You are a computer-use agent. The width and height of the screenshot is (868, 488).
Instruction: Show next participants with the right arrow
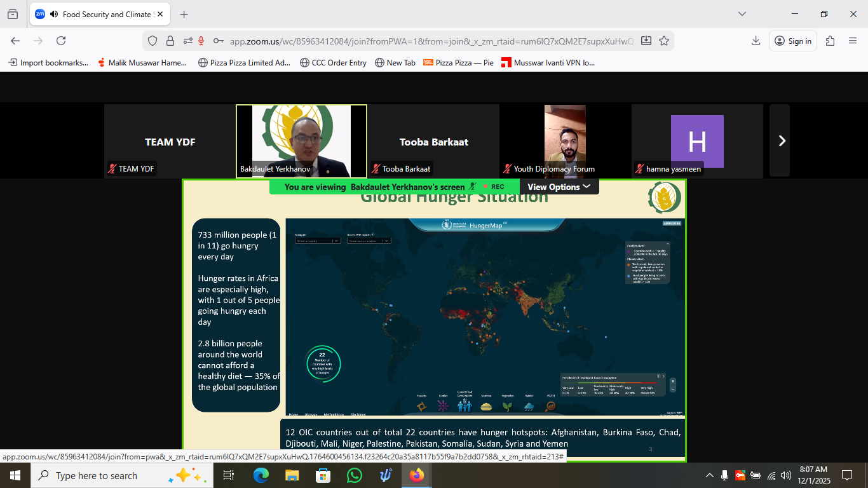pos(782,141)
